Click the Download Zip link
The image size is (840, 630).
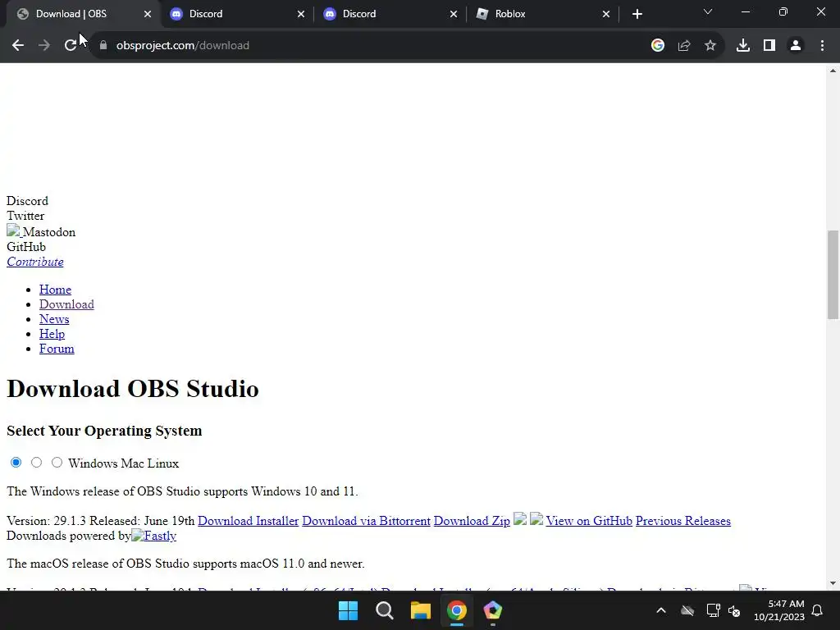472,521
